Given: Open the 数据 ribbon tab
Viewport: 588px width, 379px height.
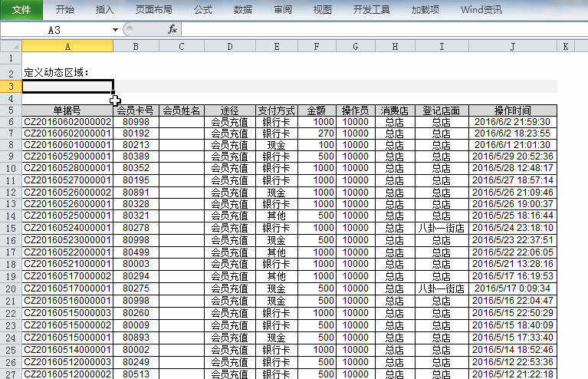Looking at the screenshot, I should tap(243, 9).
